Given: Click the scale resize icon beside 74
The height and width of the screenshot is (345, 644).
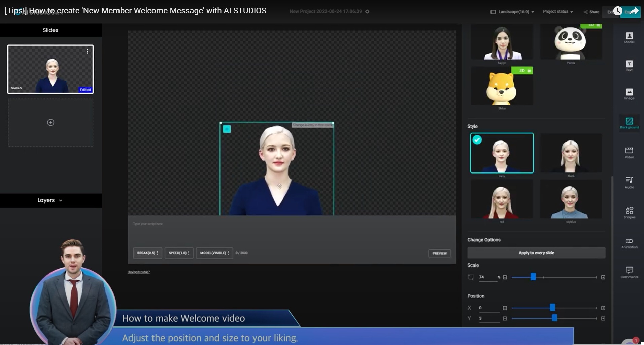Looking at the screenshot, I should pos(471,277).
